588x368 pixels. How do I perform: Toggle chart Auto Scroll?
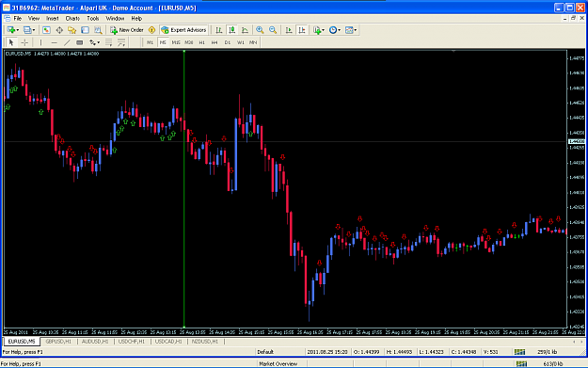[289, 30]
